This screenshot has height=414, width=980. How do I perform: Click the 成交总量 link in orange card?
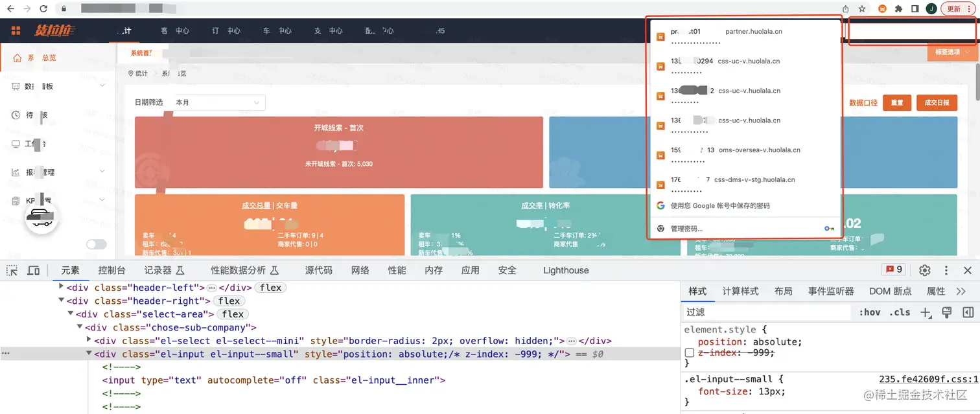coord(256,205)
